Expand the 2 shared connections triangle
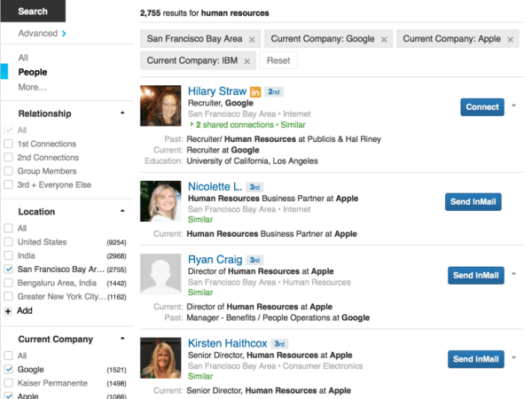 (192, 124)
